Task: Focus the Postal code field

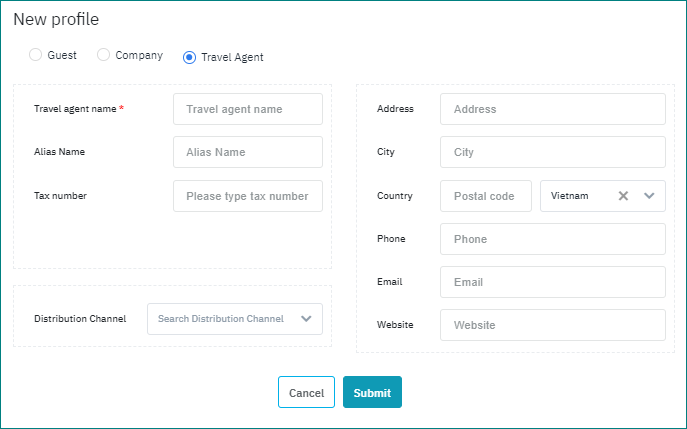Action: 485,196
